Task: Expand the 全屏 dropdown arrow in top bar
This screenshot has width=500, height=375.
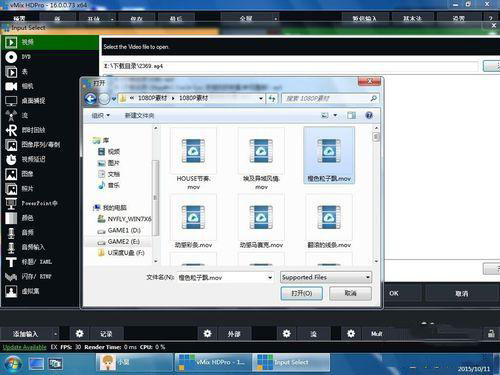Action: 275,19
